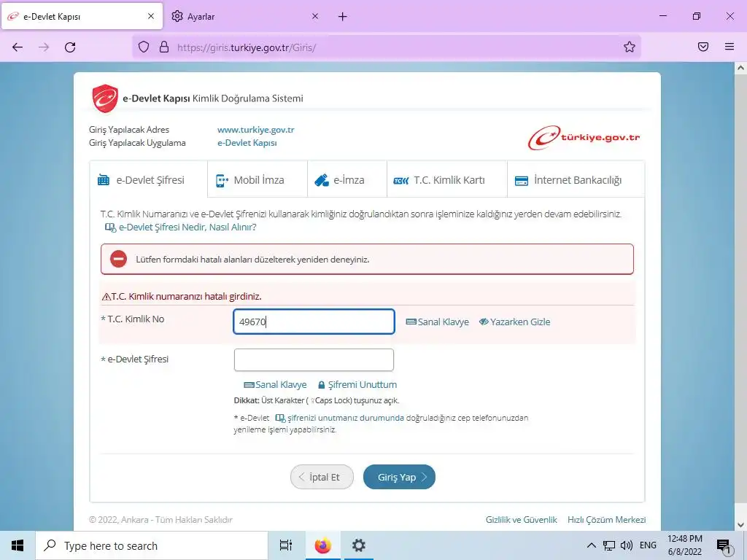
Task: Open the Windows Start menu
Action: pos(18,545)
